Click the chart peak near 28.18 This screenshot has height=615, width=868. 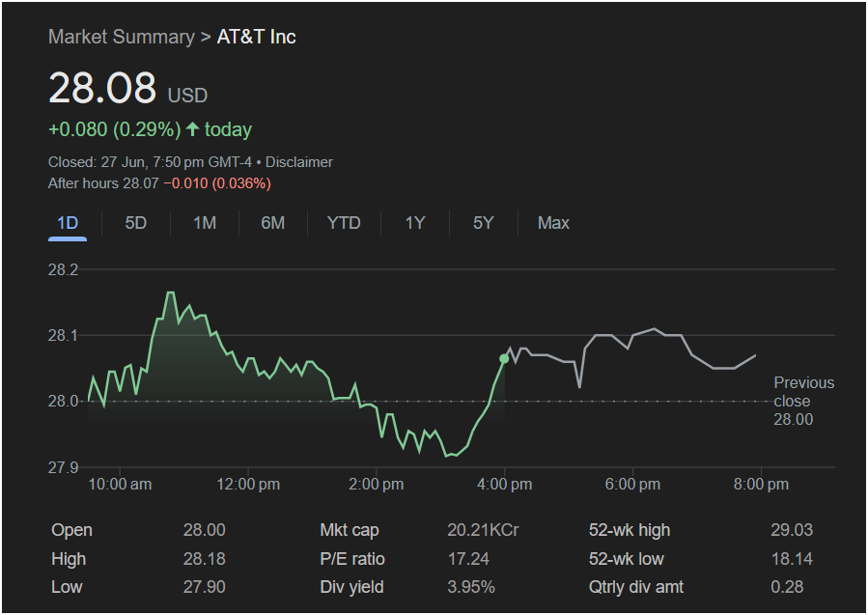pyautogui.click(x=171, y=293)
